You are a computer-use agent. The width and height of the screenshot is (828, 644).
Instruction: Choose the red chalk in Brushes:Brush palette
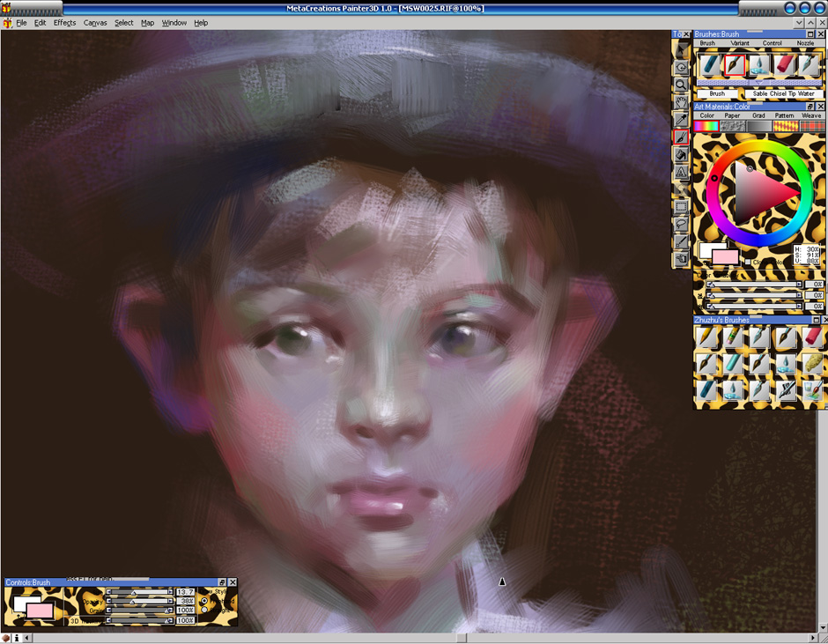tap(784, 65)
